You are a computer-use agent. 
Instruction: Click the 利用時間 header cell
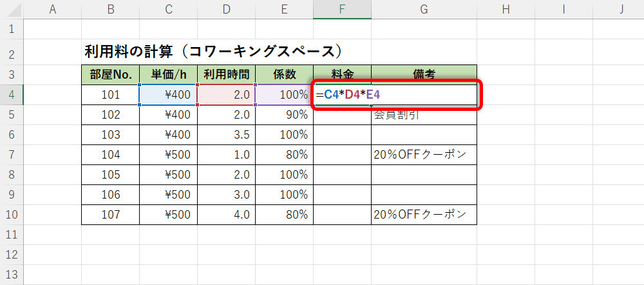[226, 74]
